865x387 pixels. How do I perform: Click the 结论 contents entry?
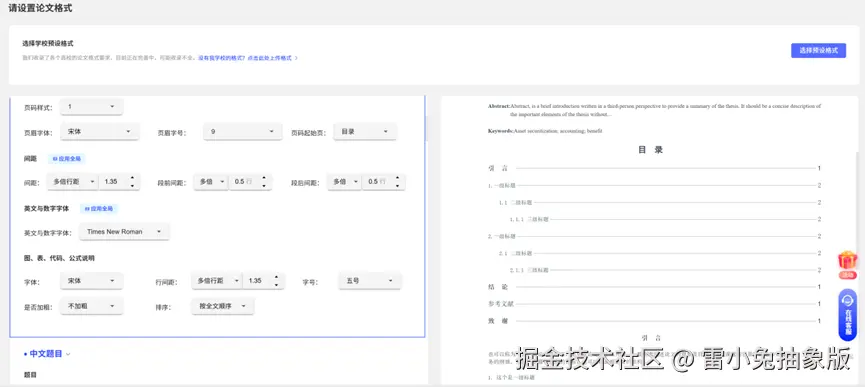point(654,287)
